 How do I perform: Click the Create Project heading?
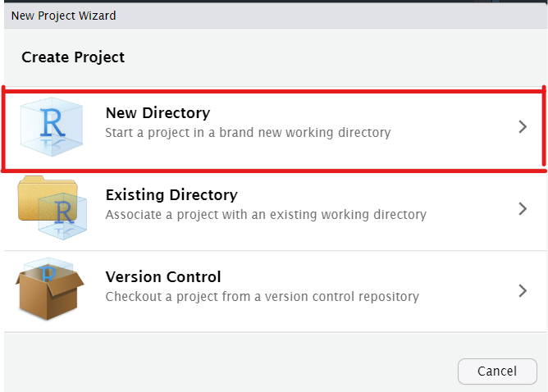point(73,57)
